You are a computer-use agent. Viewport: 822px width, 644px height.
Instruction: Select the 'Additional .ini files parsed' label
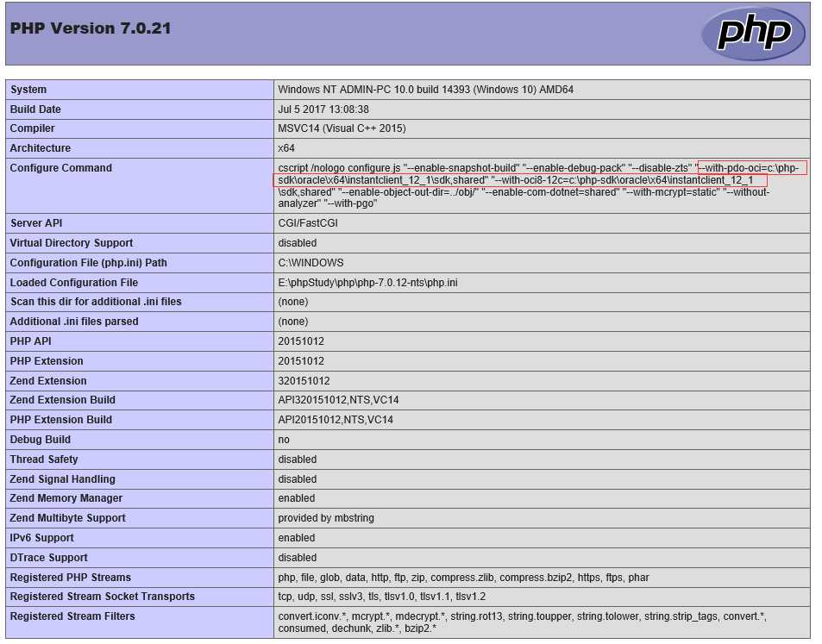pos(74,322)
